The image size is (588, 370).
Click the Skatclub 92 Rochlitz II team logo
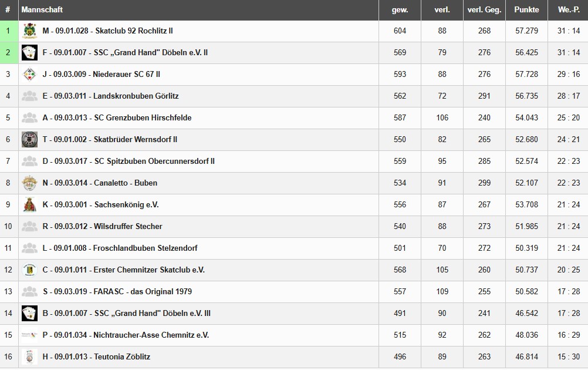tap(29, 31)
